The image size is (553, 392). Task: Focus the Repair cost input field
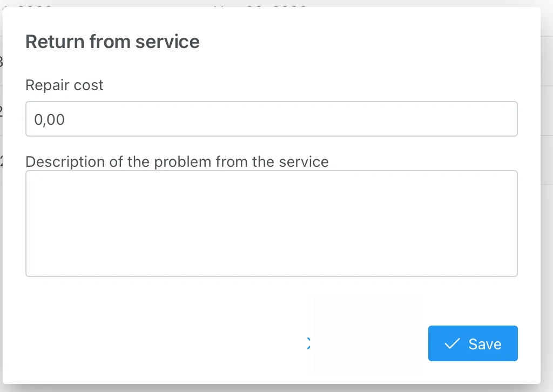(271, 119)
